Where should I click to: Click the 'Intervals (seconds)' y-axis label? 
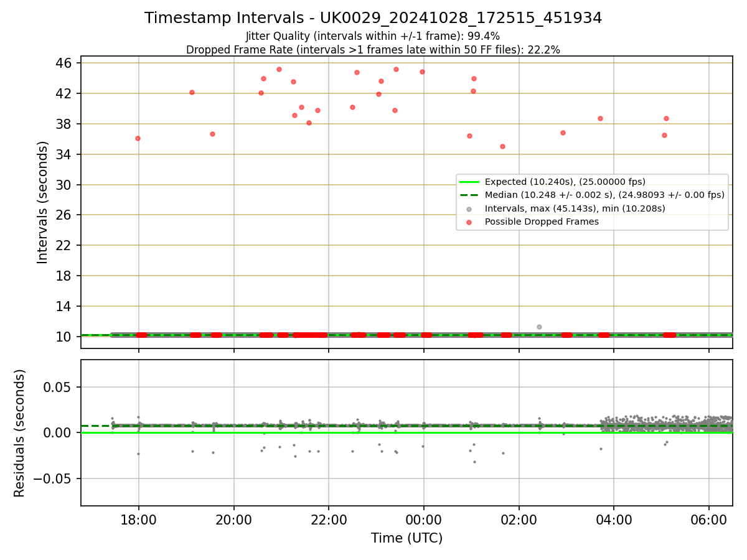42,202
